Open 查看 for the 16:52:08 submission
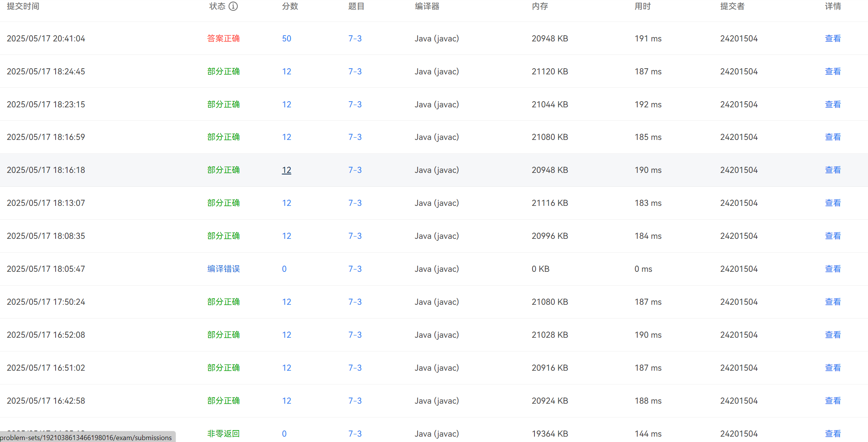The image size is (868, 442). coord(833,335)
